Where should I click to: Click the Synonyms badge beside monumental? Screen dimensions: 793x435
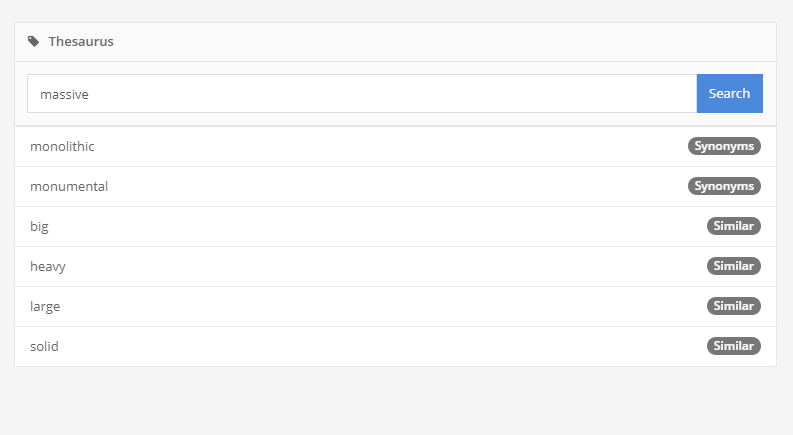(724, 186)
